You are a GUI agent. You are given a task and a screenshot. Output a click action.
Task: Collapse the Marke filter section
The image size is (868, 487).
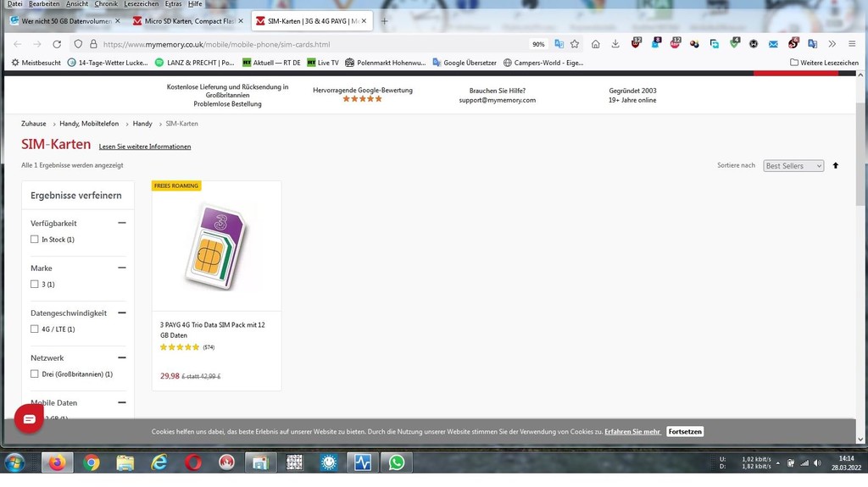pos(122,268)
